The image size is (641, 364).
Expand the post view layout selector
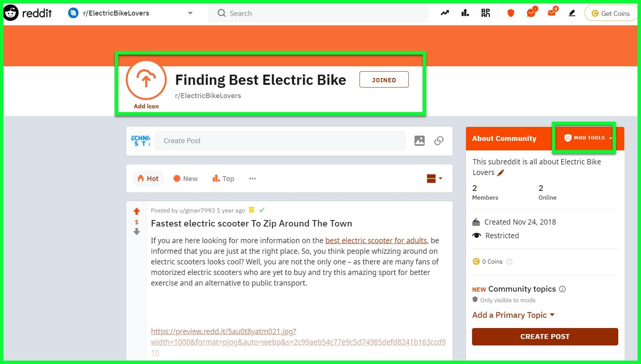tap(435, 178)
